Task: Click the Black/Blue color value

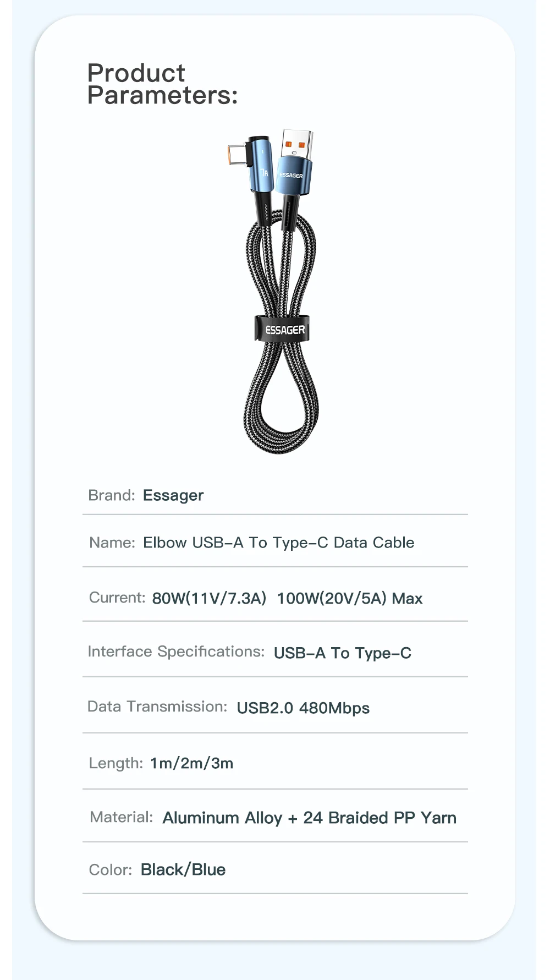Action: (x=183, y=869)
